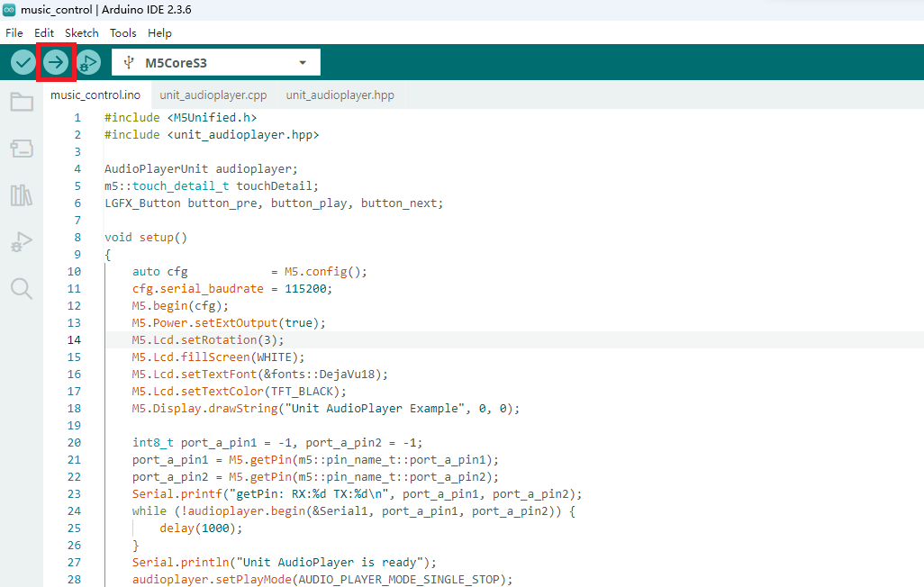Click the #include <unit_audioplayer.hpp> line
The height and width of the screenshot is (587, 924).
[213, 135]
